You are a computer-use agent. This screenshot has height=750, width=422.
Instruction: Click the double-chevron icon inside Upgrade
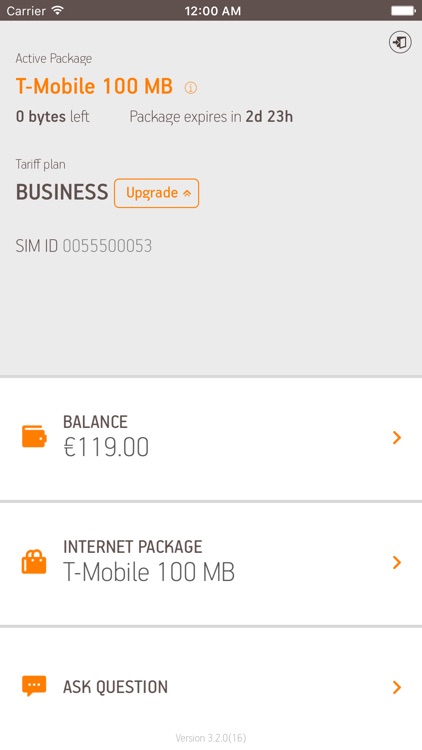point(187,193)
